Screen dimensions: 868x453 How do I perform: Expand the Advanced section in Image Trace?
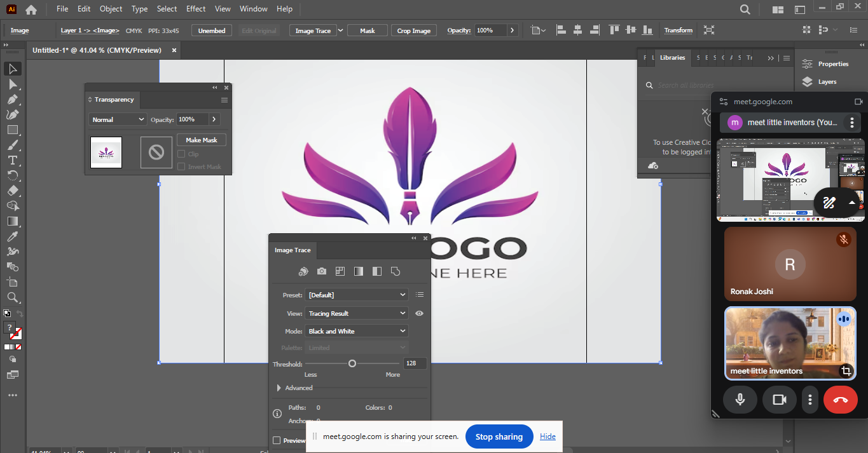click(279, 388)
